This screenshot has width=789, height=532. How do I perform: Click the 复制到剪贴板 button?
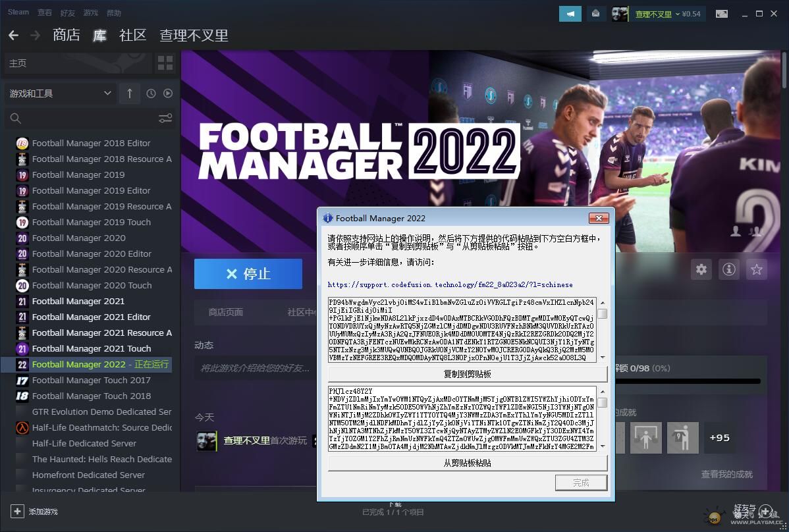[468, 374]
